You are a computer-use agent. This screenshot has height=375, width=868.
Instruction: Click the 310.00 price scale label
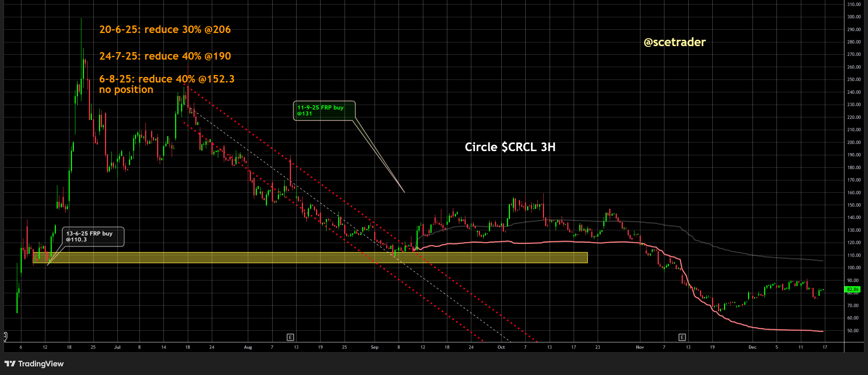tap(854, 4)
